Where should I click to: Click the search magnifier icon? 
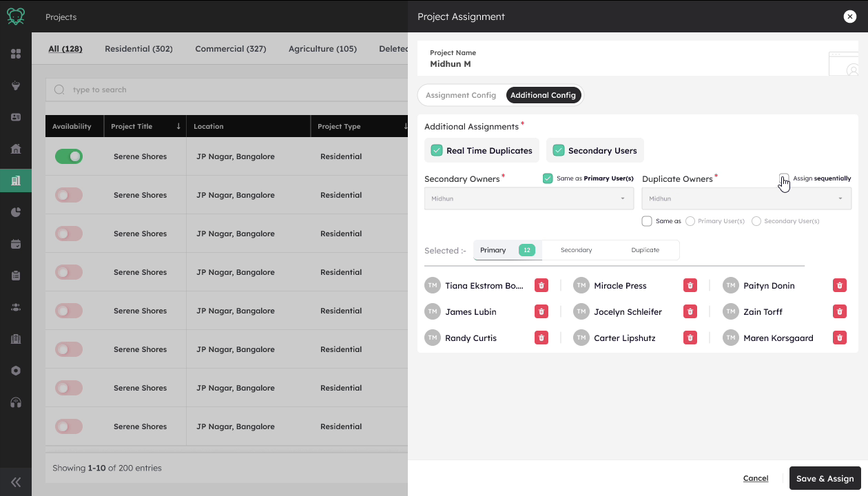coord(59,90)
